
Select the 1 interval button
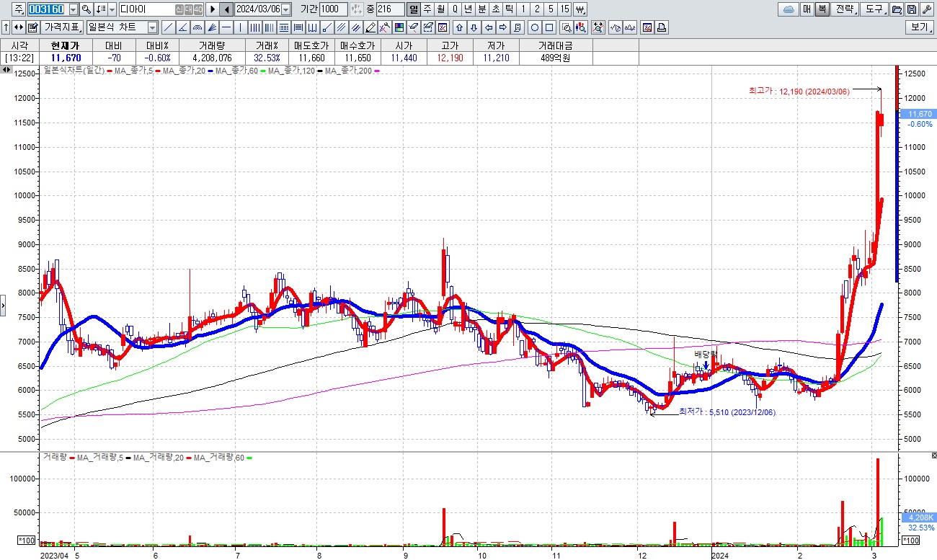(523, 9)
